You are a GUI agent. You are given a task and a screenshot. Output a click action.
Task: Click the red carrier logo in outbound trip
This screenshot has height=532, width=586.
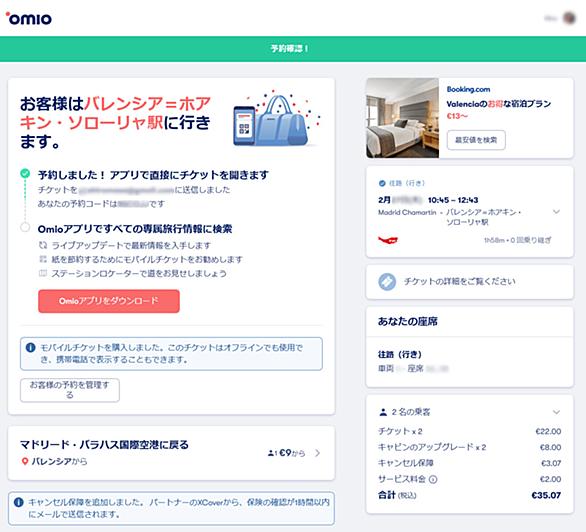(x=388, y=240)
